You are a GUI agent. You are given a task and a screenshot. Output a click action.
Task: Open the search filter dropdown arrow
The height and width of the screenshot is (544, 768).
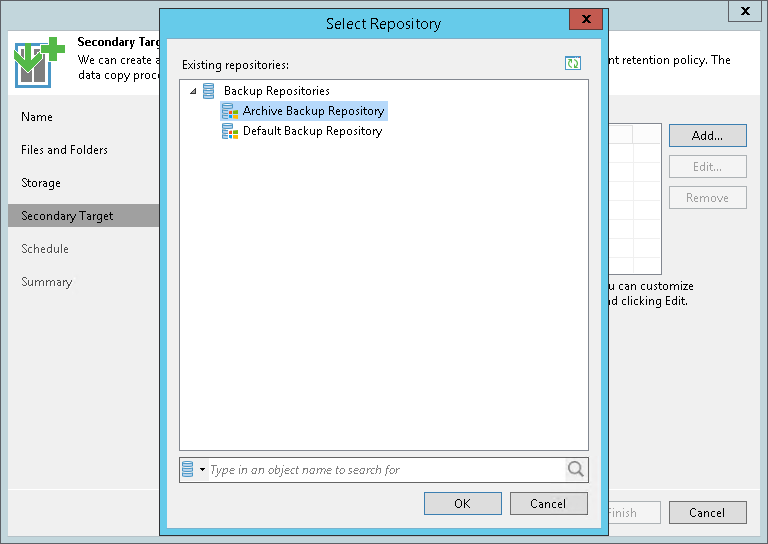[202, 470]
